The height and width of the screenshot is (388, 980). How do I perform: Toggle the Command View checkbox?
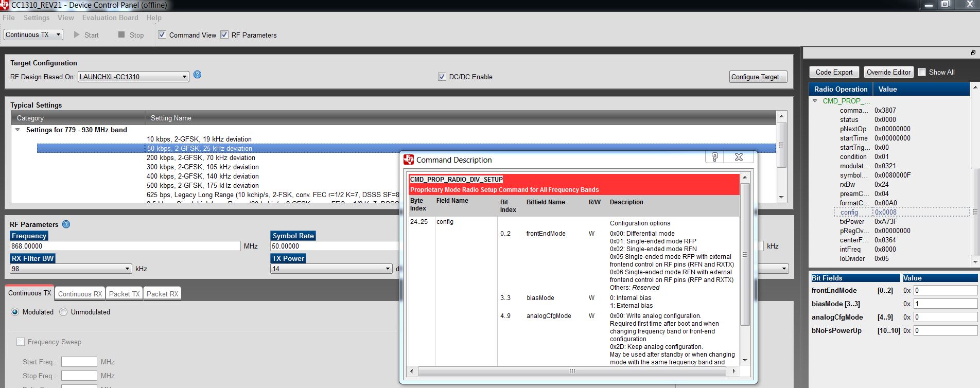pyautogui.click(x=162, y=34)
